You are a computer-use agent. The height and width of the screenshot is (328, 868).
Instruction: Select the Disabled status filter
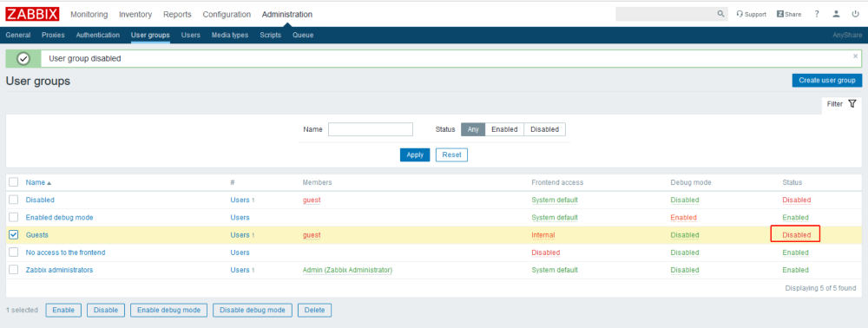click(545, 129)
